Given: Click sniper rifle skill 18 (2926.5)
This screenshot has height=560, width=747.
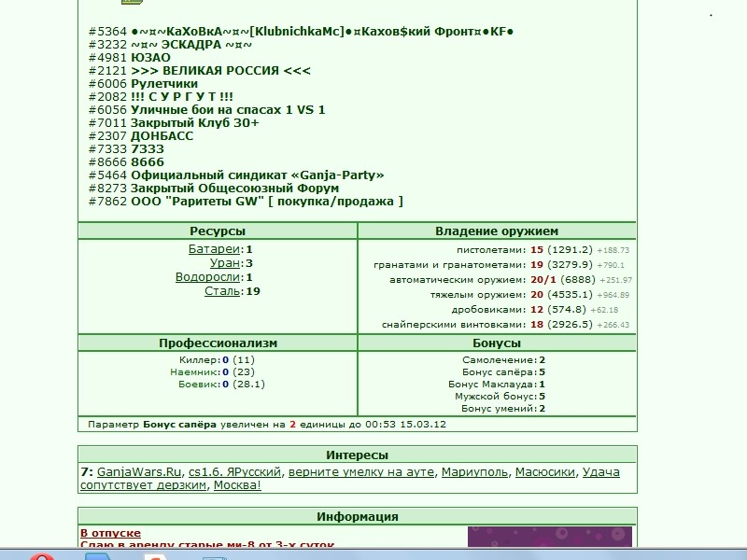Looking at the screenshot, I should [x=562, y=325].
